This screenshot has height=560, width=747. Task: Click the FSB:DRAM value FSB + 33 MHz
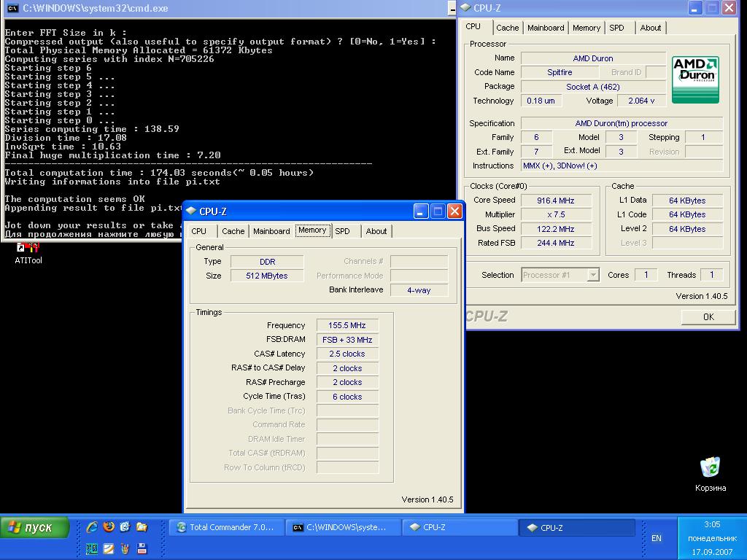click(347, 340)
